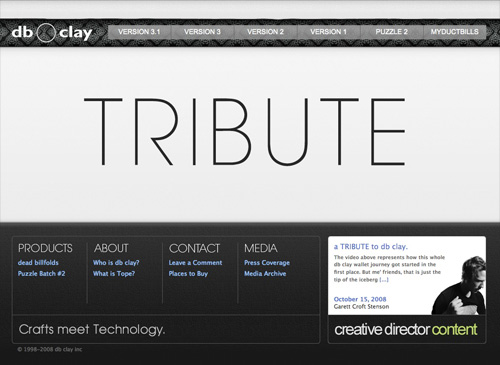Click the db clay logo

coord(52,33)
